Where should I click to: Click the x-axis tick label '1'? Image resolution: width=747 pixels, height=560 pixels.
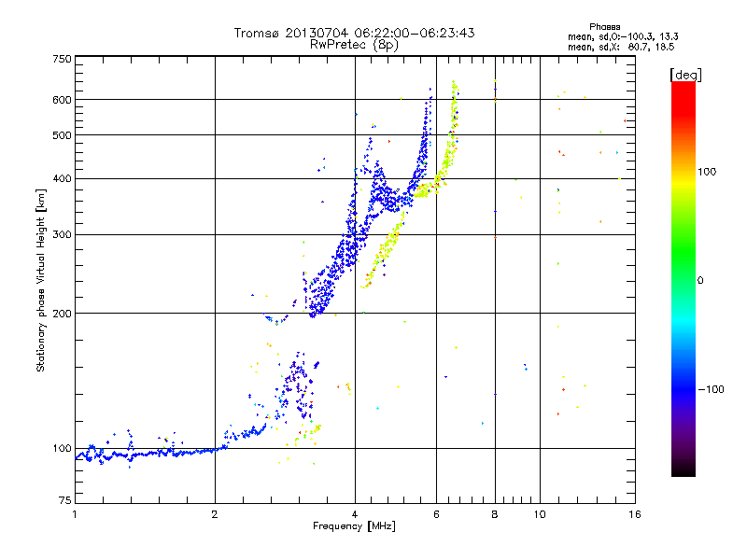point(75,514)
